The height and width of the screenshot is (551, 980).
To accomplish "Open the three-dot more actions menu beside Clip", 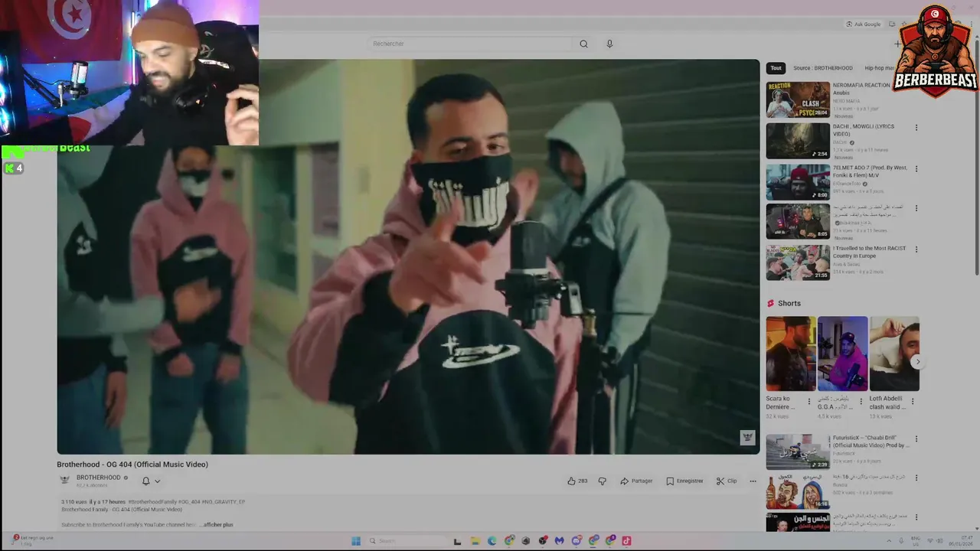I will click(753, 481).
